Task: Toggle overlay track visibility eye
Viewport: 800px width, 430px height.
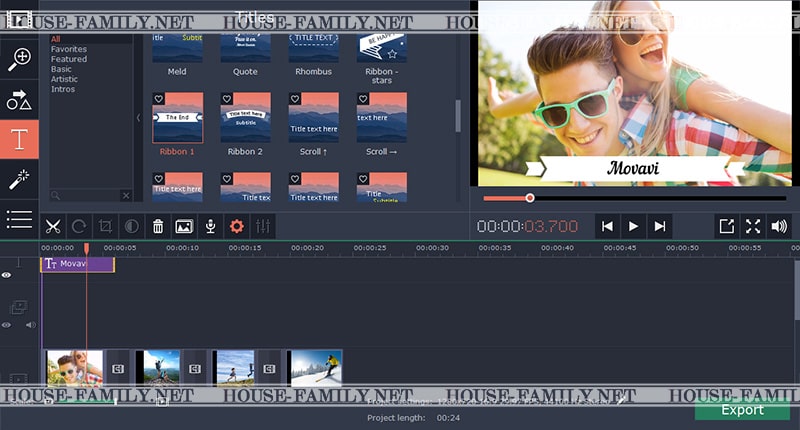Action: (6, 325)
